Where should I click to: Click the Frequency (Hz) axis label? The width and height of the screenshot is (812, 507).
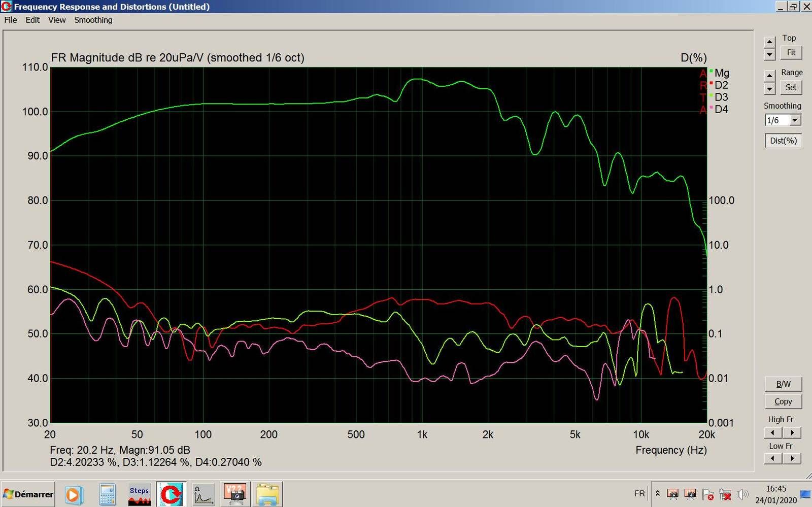(x=671, y=450)
